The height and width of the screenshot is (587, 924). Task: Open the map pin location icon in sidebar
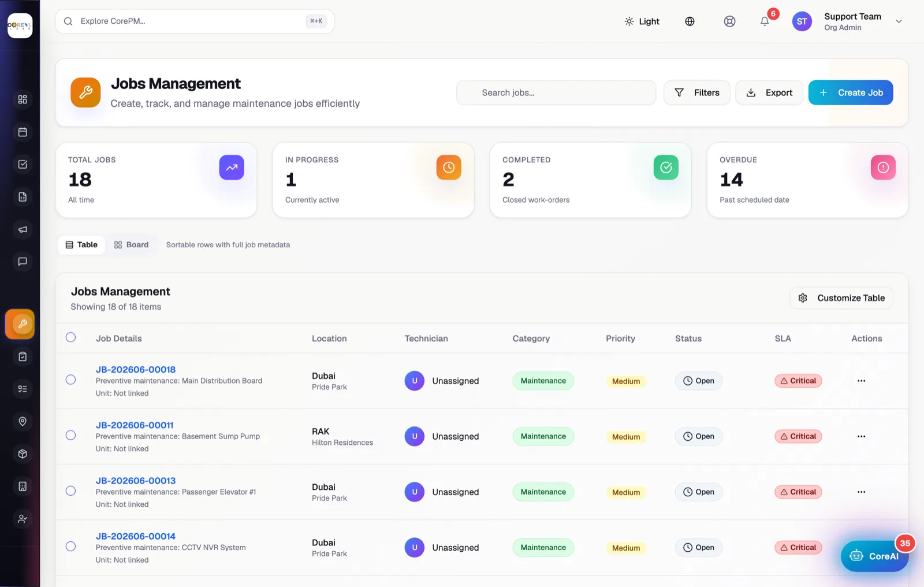(23, 421)
